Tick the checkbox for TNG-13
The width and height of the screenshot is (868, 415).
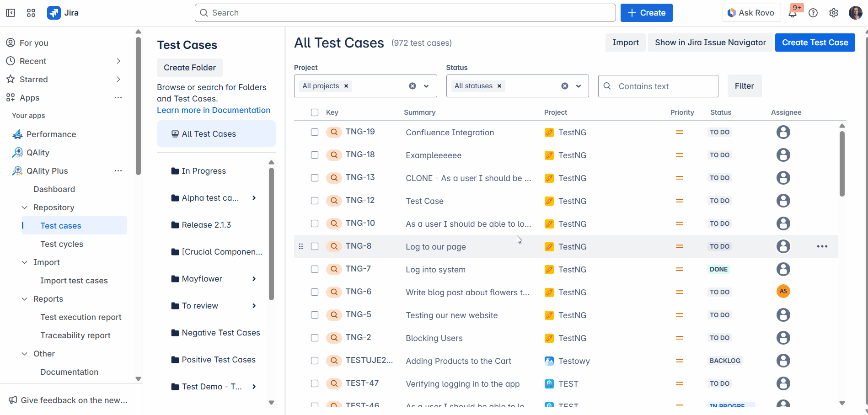[315, 178]
